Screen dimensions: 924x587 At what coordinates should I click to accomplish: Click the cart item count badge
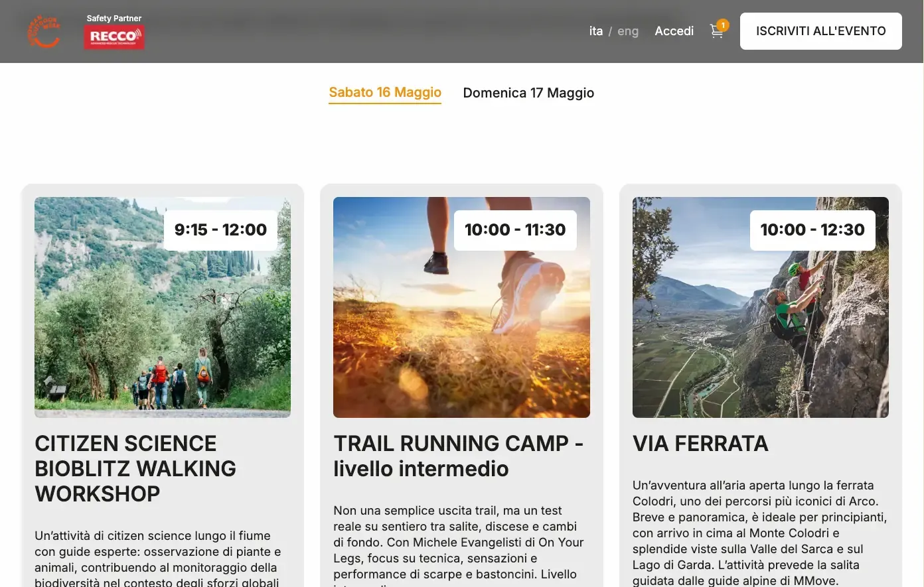tap(723, 25)
